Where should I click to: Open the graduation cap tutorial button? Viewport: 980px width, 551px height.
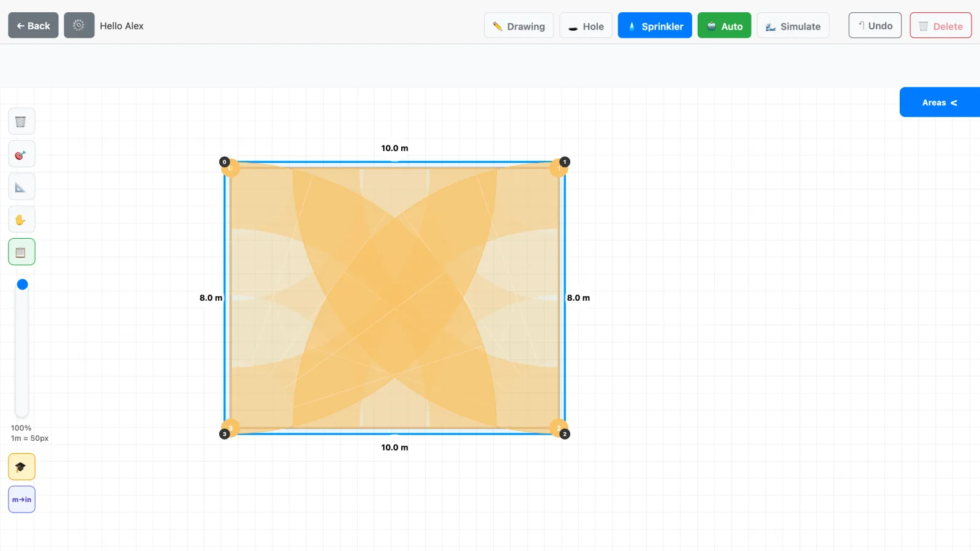[21, 467]
